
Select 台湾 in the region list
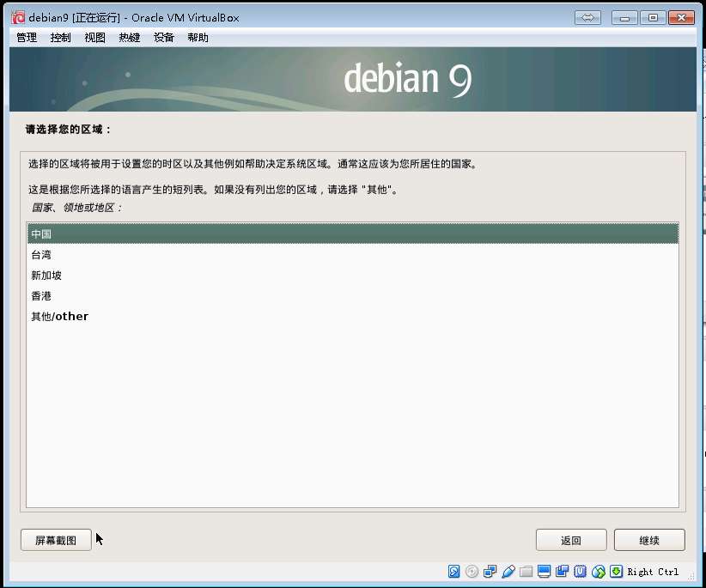pyautogui.click(x=352, y=255)
